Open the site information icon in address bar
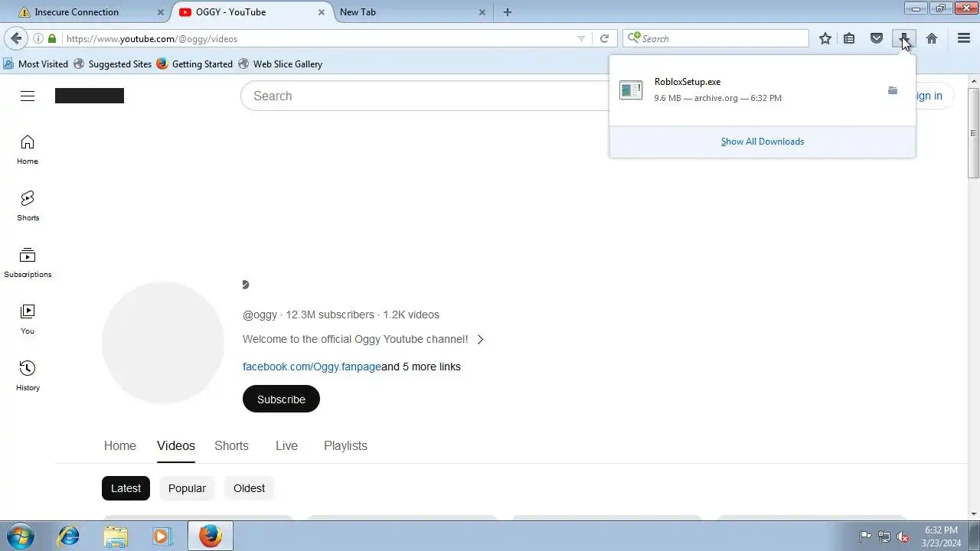 click(38, 38)
